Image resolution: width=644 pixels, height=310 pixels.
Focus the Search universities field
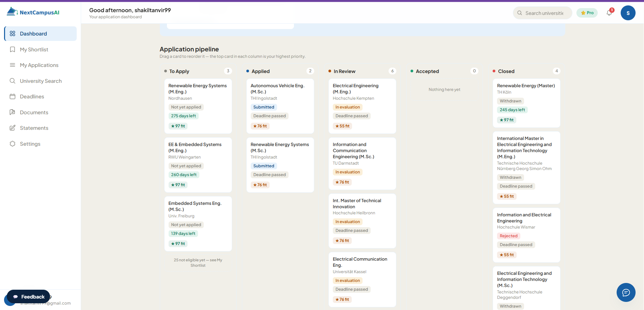542,13
